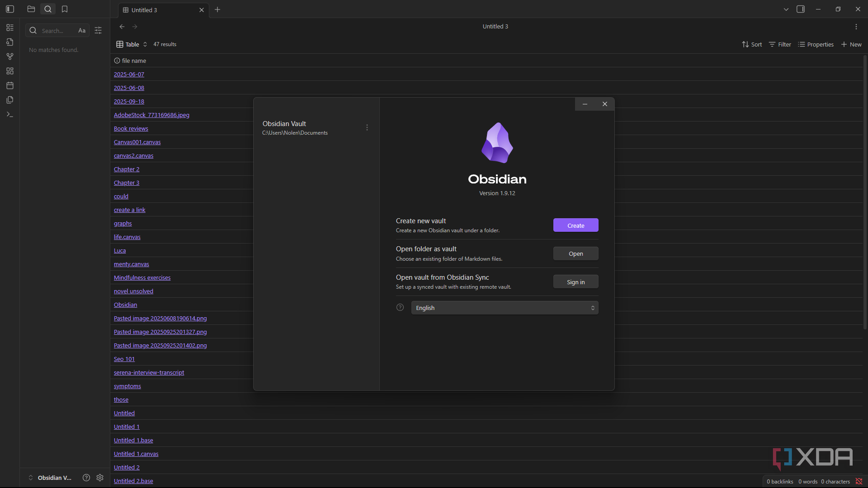Open the Properties menu
Screen dimensions: 868x488
coord(816,44)
